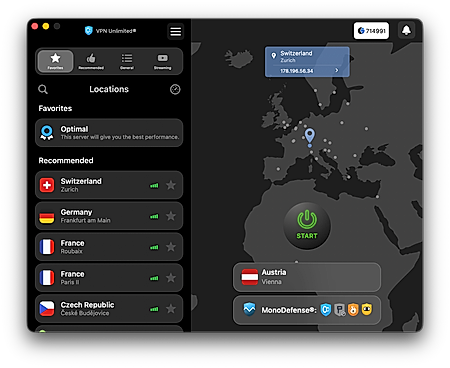
Task: Open the blue VPN Unlimited MonoDefense app icon
Action: coord(326,310)
